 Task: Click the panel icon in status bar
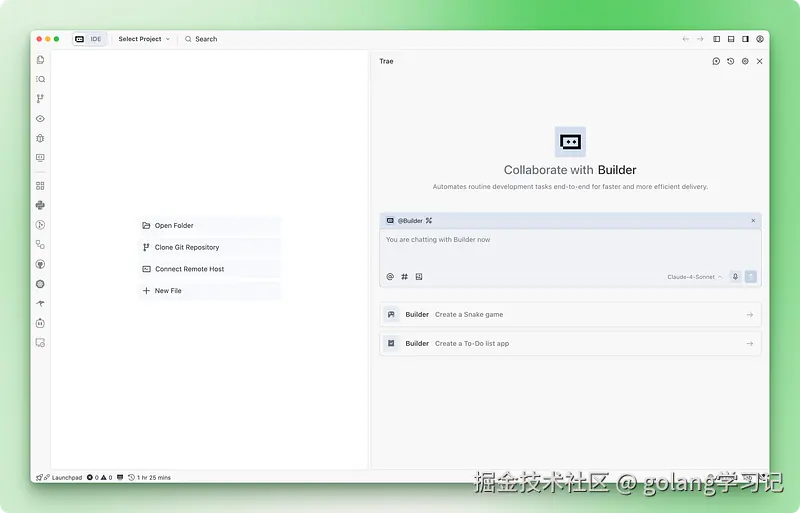[x=120, y=478]
